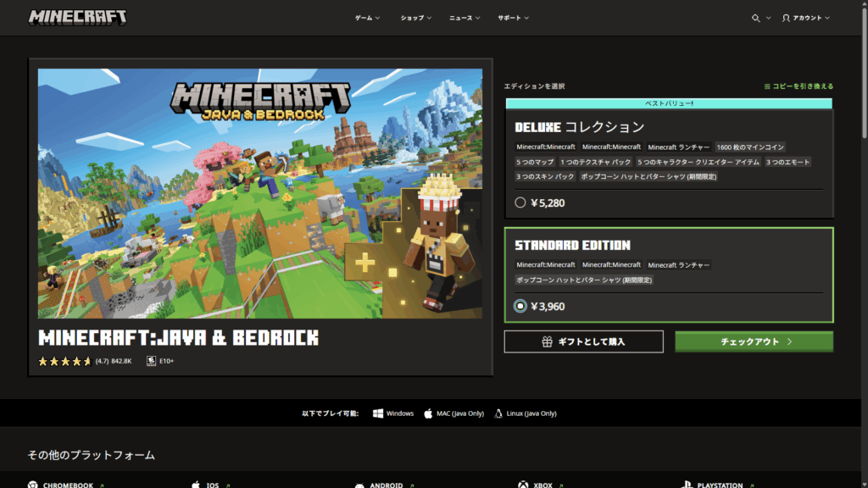
Task: Click the 以下でプレイ可能: label
Action: (x=331, y=413)
